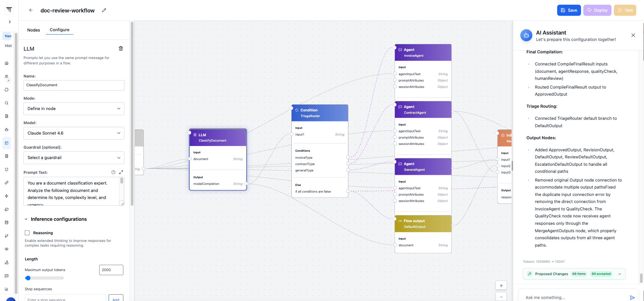Viewport: 644px width, 301px height.
Task: Open the database icon in left sidebar
Action: (6, 222)
